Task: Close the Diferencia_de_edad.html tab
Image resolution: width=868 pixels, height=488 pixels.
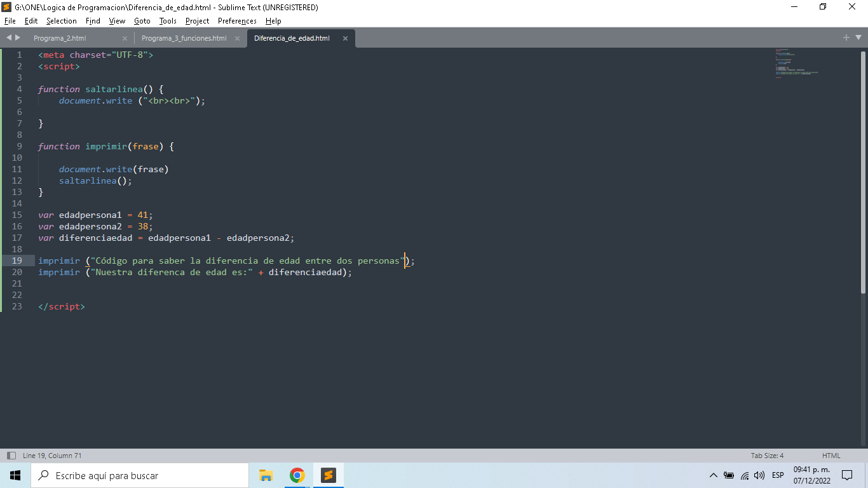Action: click(x=345, y=38)
